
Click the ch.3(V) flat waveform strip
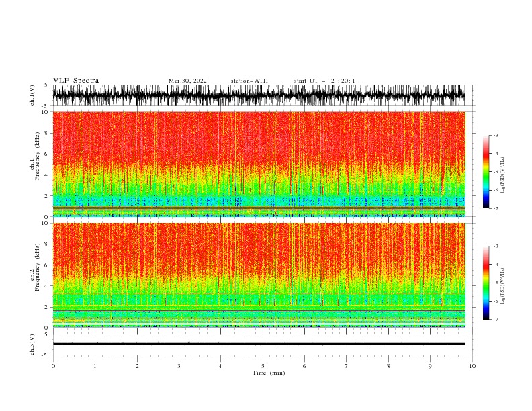[259, 344]
